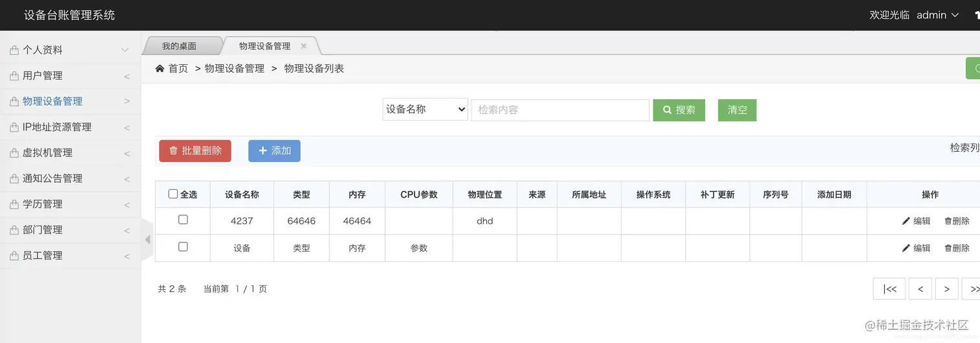Click the trash delete icon in the 设备 row
This screenshot has height=343, width=980.
[x=948, y=248]
